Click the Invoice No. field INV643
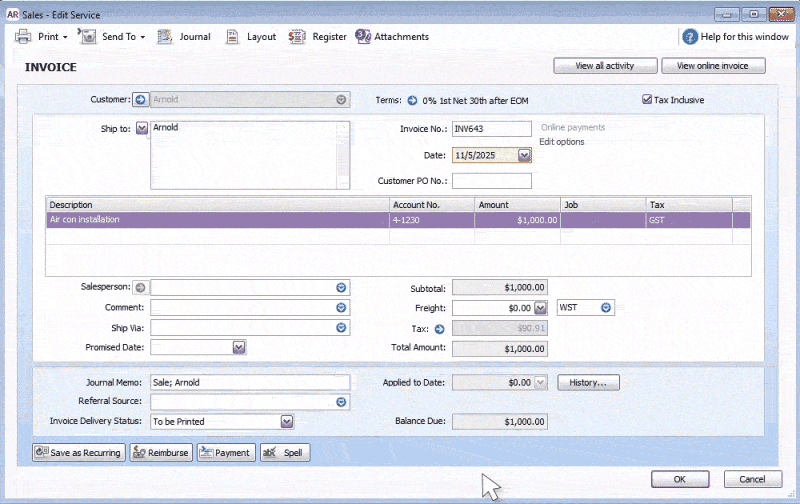The height and width of the screenshot is (504, 800). click(x=492, y=129)
